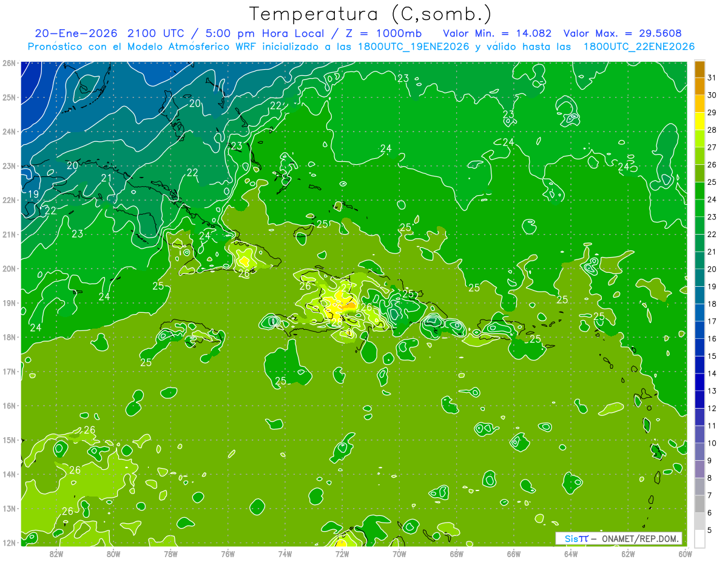The height and width of the screenshot is (562, 728).
Task: Click the 'Valor Min. = 14.082' text
Action: click(497, 33)
